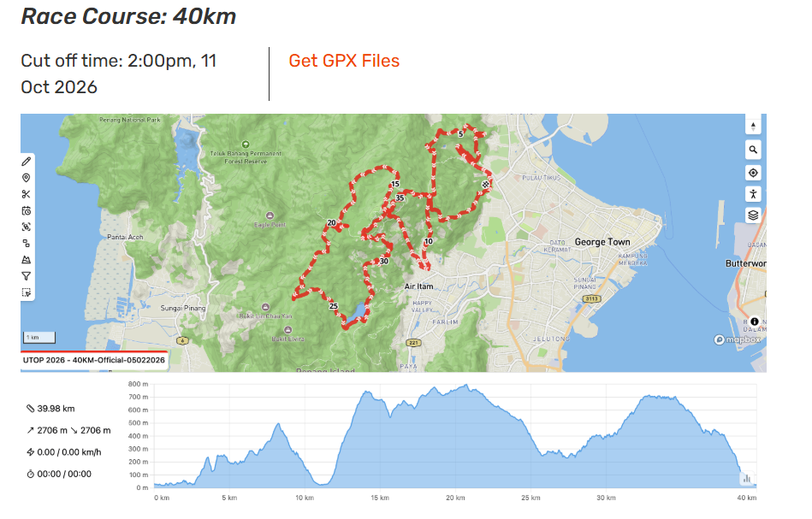Select the elevation mountain tool
This screenshot has height=519, width=812.
coord(27,259)
